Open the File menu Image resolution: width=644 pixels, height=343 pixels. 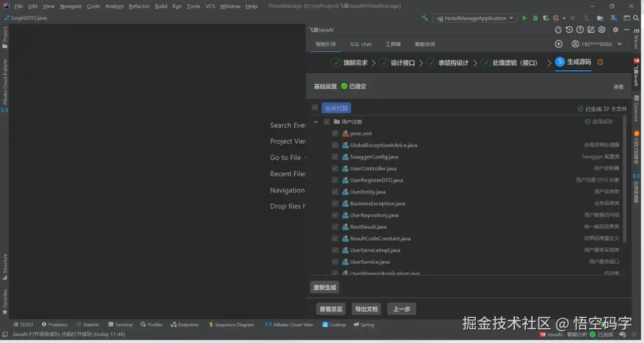[18, 6]
